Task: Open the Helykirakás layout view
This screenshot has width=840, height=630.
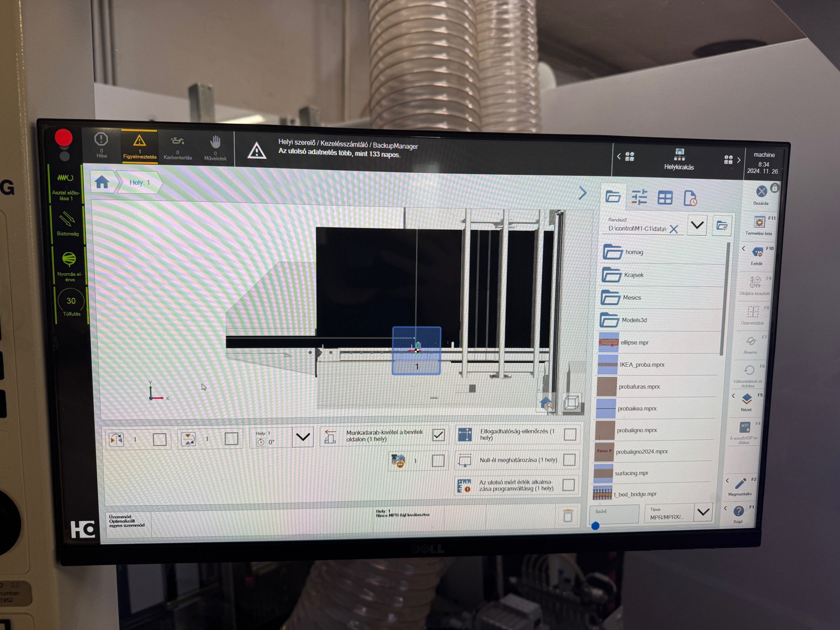Action: point(679,159)
